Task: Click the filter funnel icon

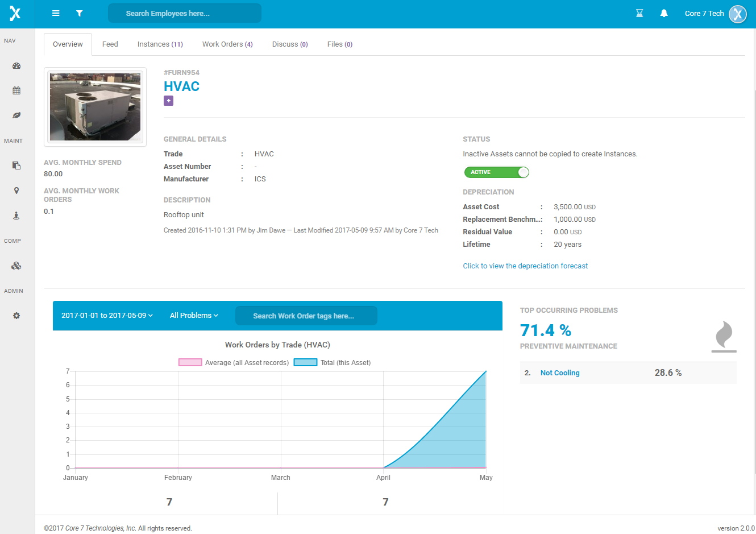Action: (x=80, y=13)
